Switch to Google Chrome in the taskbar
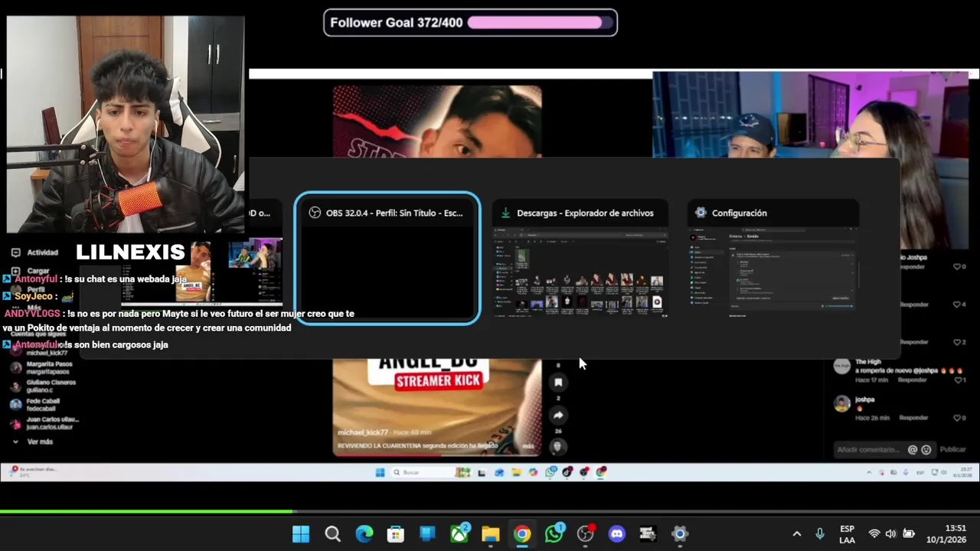 coord(522,534)
